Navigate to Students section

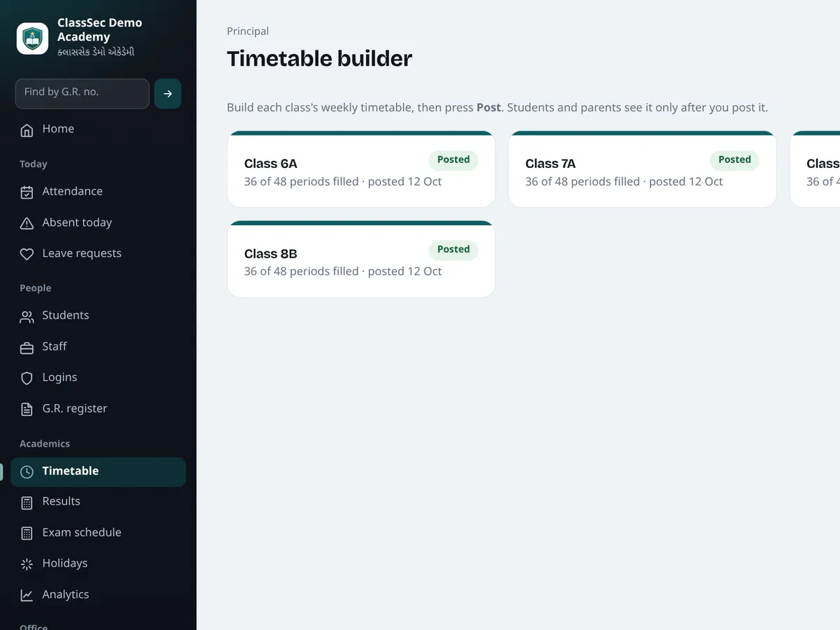click(98, 316)
